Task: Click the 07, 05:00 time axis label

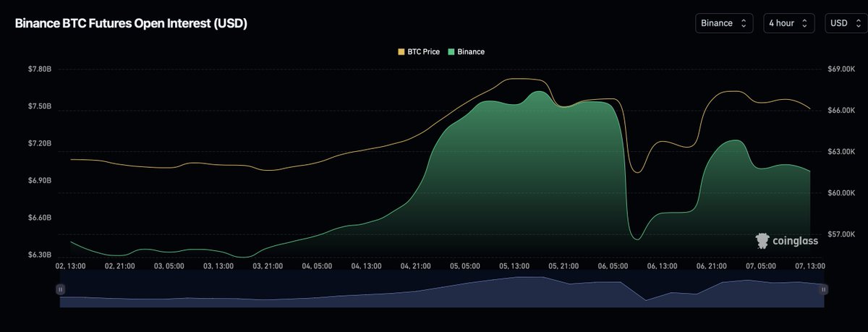Action: pyautogui.click(x=760, y=266)
